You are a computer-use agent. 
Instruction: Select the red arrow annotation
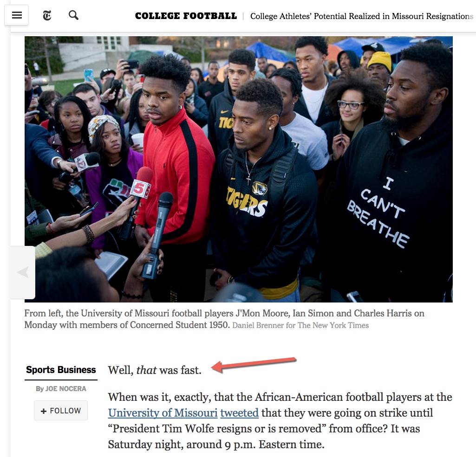[x=254, y=365]
